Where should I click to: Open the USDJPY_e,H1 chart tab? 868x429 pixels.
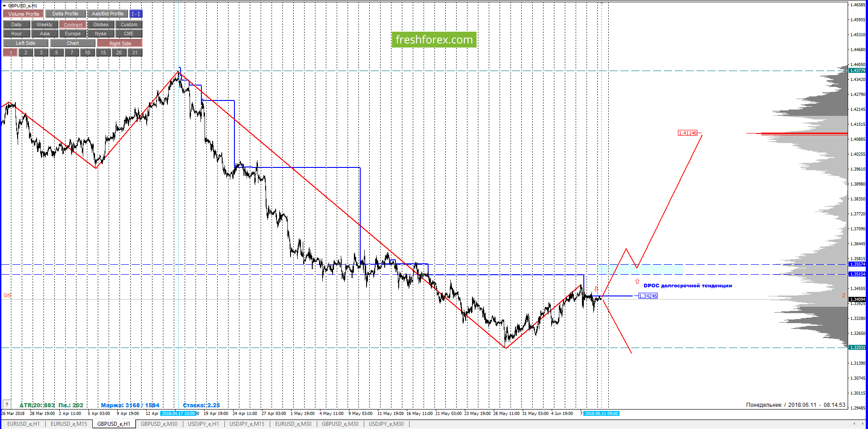(x=203, y=424)
